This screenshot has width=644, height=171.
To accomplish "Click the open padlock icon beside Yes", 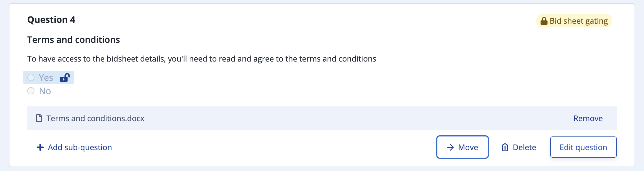I will click(65, 77).
